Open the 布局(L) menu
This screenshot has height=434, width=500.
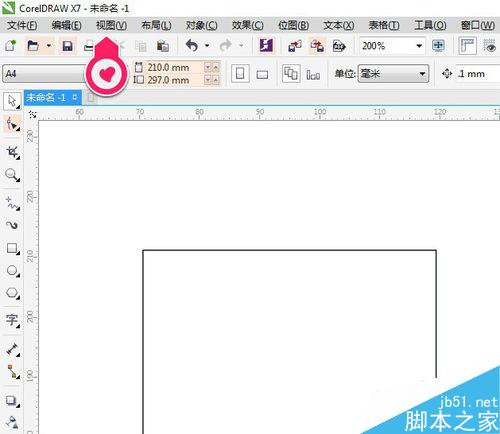click(156, 25)
